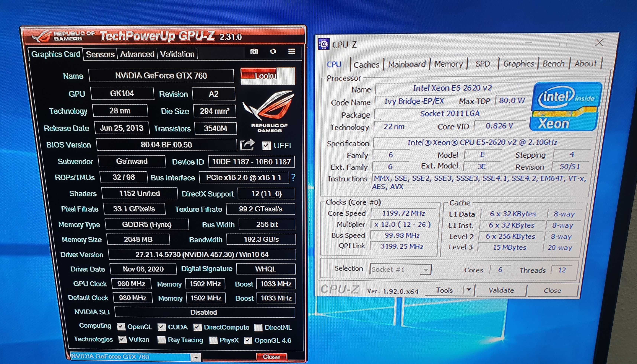Select the Graphics Card tab
This screenshot has width=637, height=364.
pyautogui.click(x=56, y=54)
